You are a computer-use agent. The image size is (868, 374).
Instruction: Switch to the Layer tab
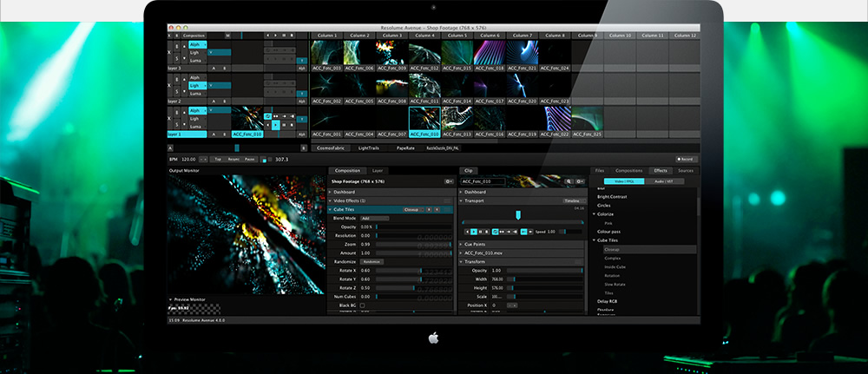tap(377, 171)
